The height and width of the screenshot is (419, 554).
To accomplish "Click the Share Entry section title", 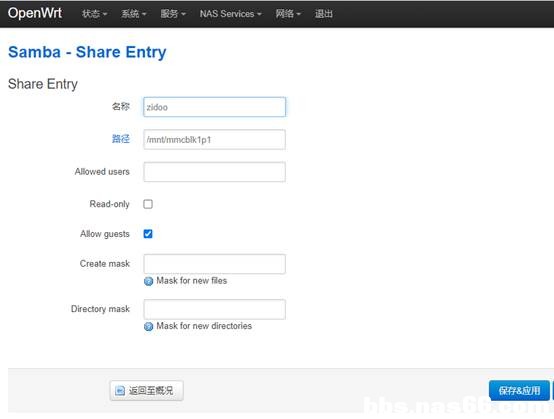I will tap(43, 84).
